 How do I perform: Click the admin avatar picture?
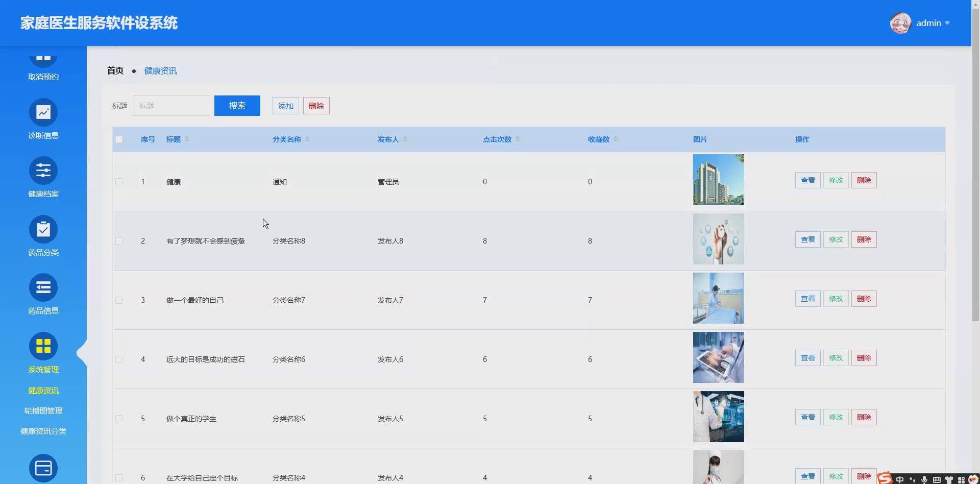click(x=900, y=23)
